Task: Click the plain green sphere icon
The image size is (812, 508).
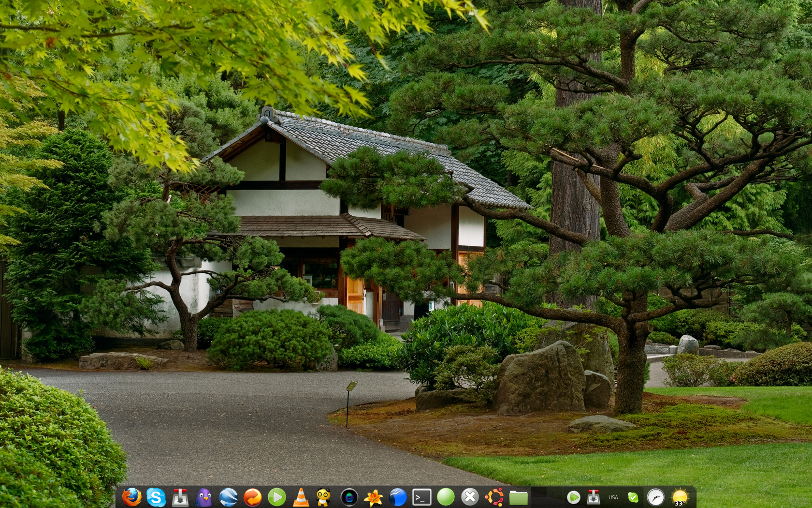Action: point(446,497)
